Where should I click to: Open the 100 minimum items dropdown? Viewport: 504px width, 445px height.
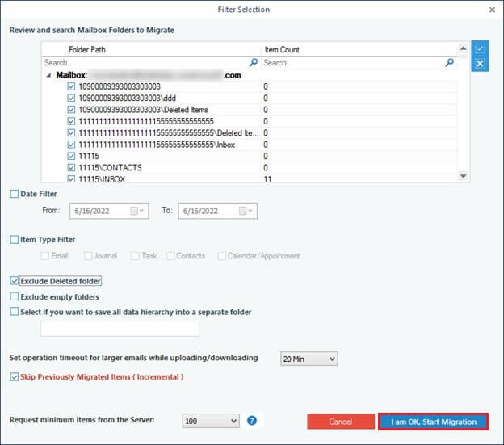point(211,421)
